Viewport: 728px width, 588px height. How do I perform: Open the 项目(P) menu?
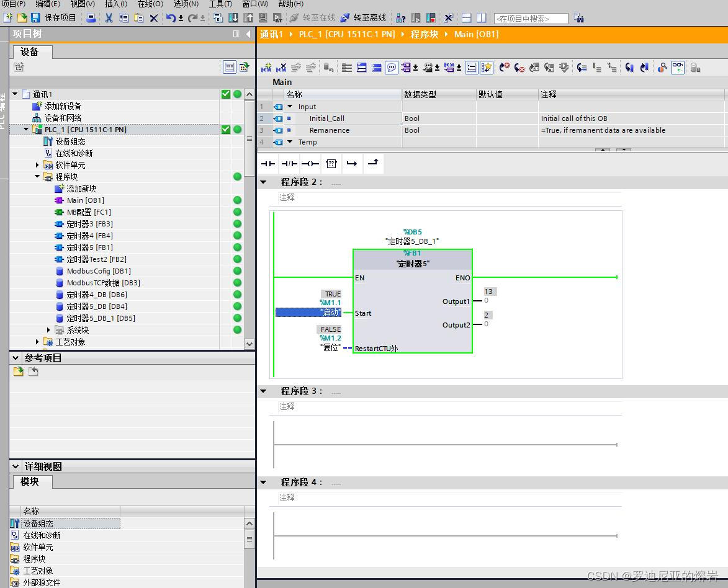coord(14,4)
